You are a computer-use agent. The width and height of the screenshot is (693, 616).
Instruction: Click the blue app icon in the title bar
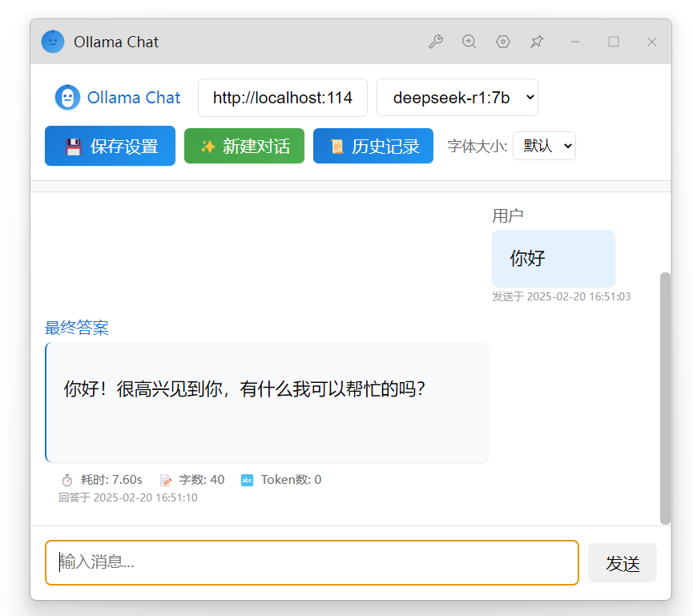[x=53, y=42]
